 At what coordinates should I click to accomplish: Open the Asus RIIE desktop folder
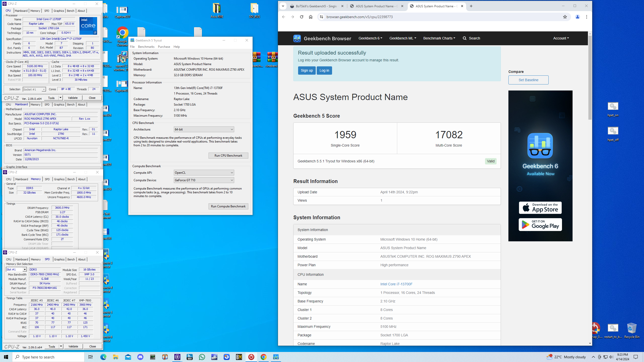pyautogui.click(x=217, y=10)
